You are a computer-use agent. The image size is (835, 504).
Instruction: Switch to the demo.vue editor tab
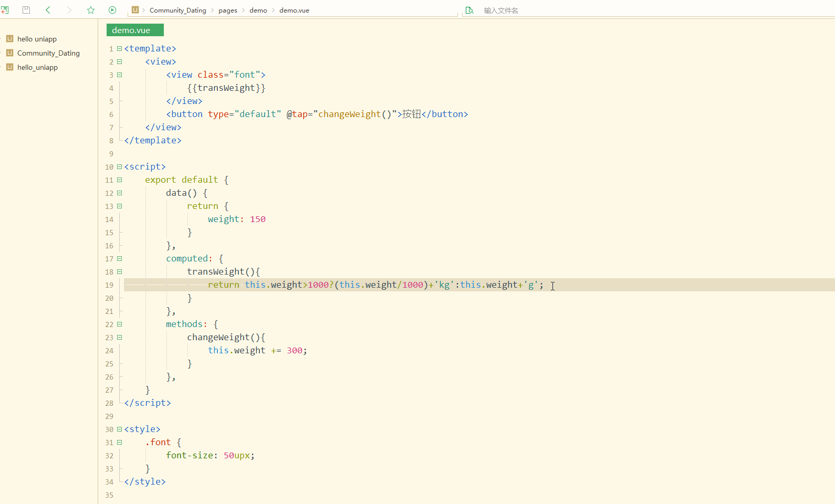pos(135,30)
